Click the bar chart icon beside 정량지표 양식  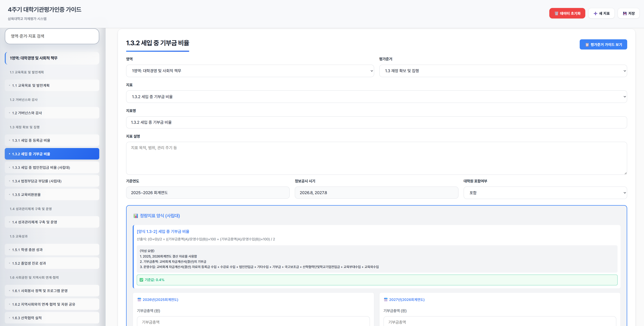pyautogui.click(x=136, y=216)
